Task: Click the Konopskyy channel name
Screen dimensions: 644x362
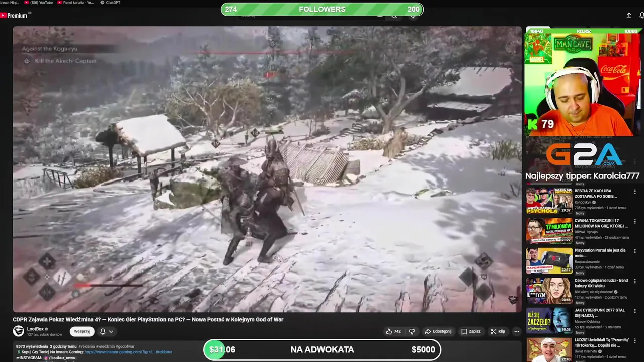Action: (x=583, y=203)
